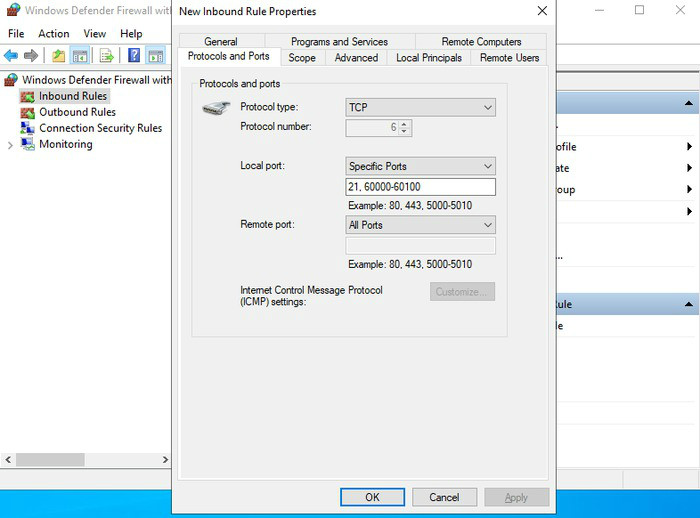
Task: Click the Forward arrow toolbar icon
Action: [x=31, y=56]
